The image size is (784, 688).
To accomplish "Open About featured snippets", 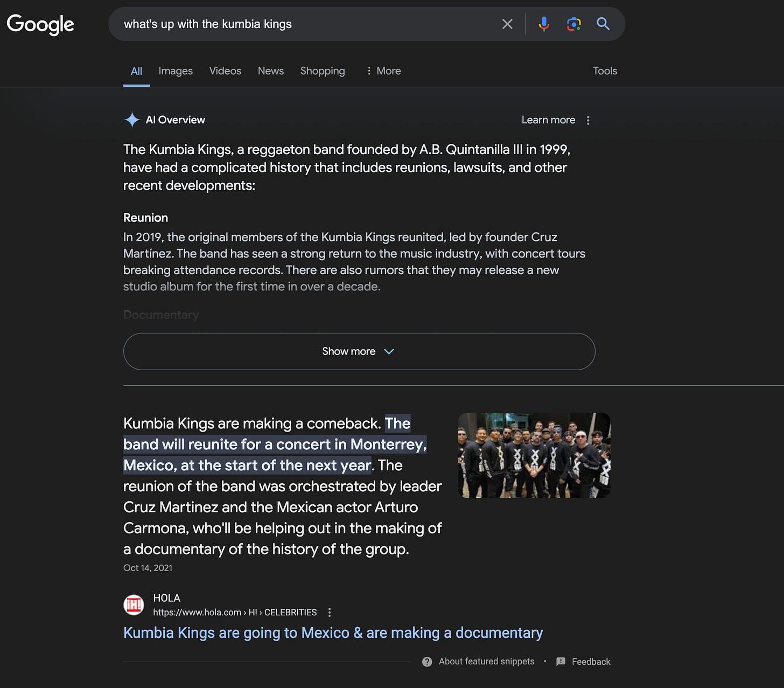I will point(486,662).
